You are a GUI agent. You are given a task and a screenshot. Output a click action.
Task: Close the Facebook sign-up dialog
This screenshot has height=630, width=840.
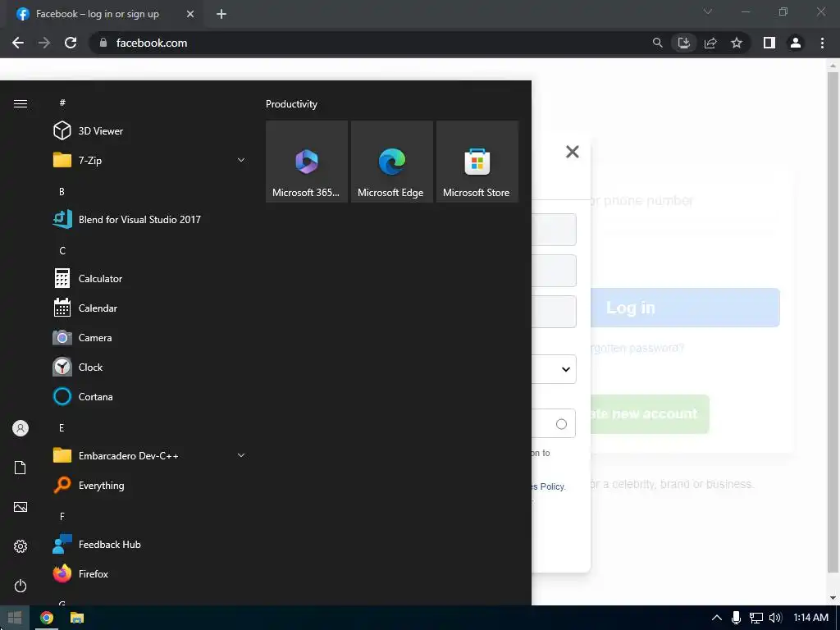tap(572, 152)
